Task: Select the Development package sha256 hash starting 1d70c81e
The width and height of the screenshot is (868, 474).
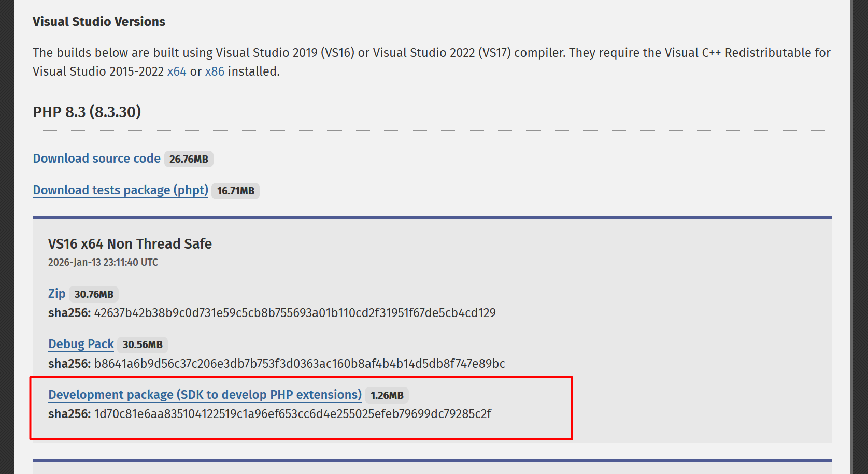Action: pyautogui.click(x=293, y=414)
